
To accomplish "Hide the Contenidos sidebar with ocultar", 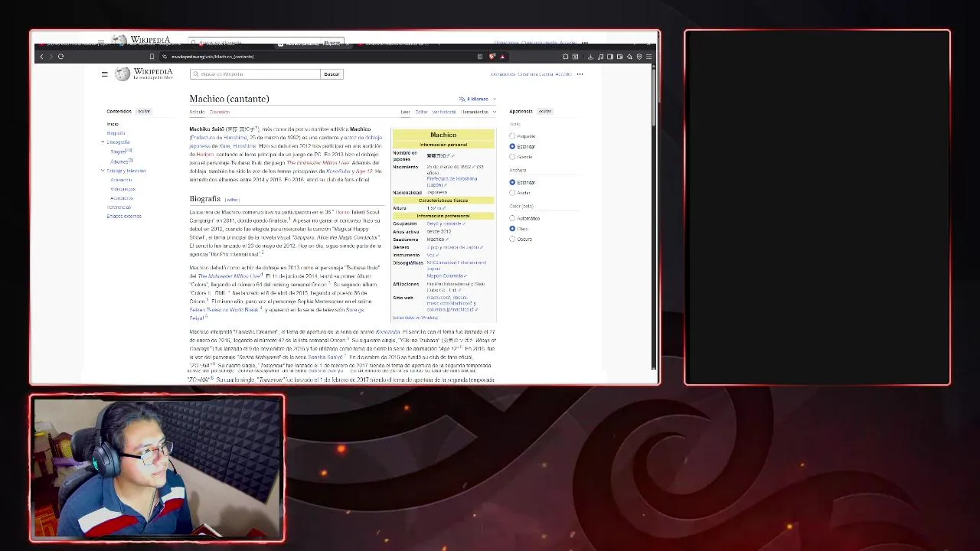I will coord(144,111).
